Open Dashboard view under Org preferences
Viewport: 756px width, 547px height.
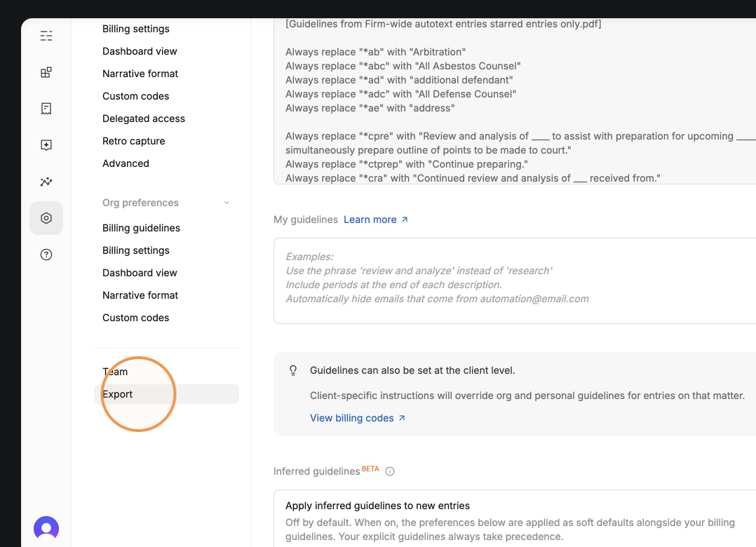(140, 273)
